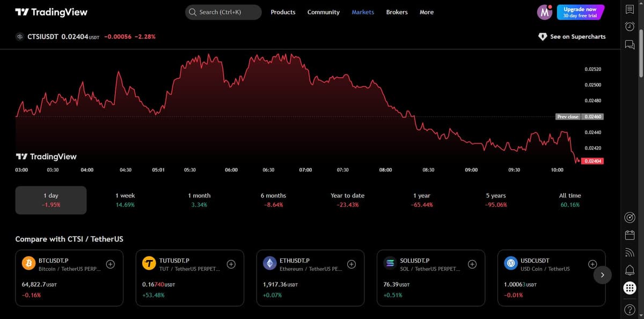Screen dimensions: 644x319
Task: Open the TradingView home logo
Action: pyautogui.click(x=51, y=12)
